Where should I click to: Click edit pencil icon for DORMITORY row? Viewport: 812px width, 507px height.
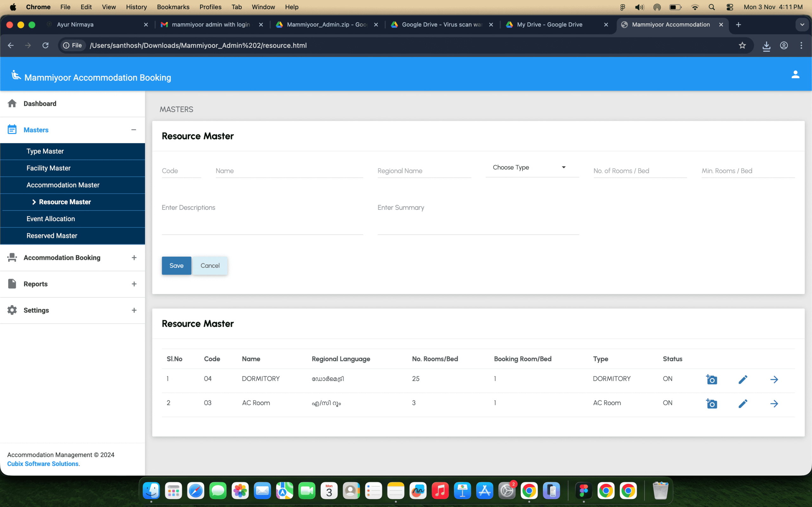tap(743, 379)
